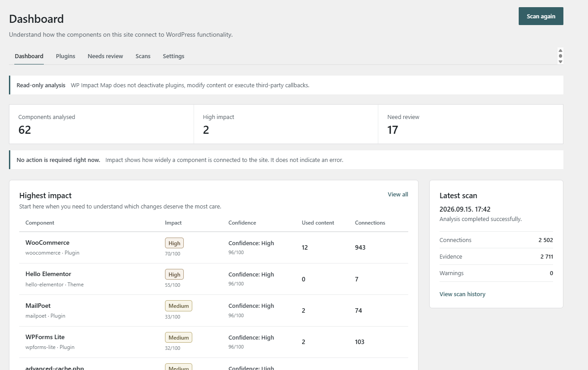Click Latest scan evidence value 2 711

[x=546, y=256]
